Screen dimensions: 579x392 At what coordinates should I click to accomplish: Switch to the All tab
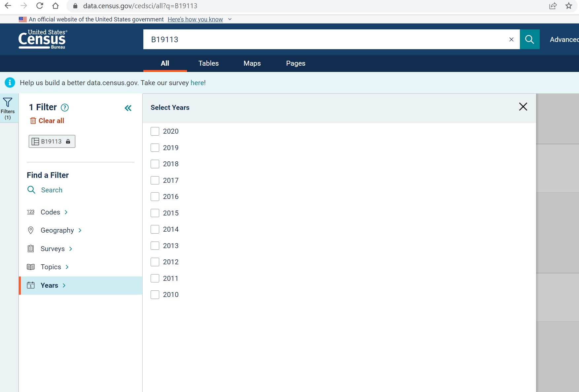[x=165, y=63]
